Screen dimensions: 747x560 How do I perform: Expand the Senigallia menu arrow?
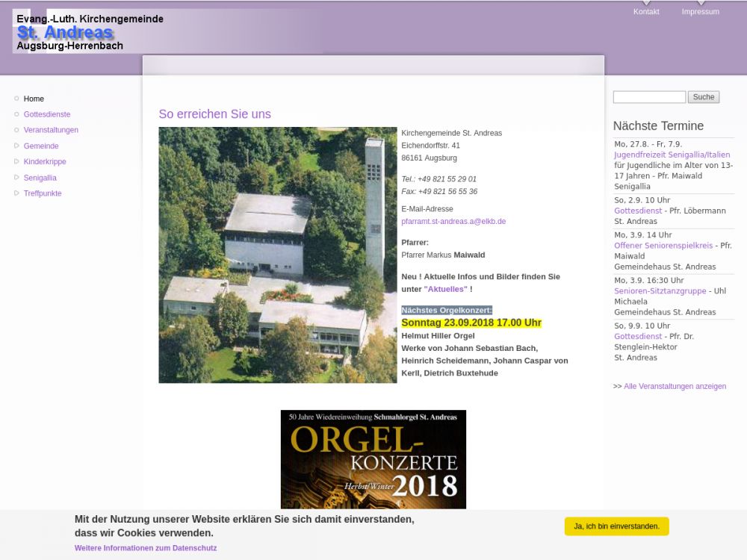tap(16, 178)
